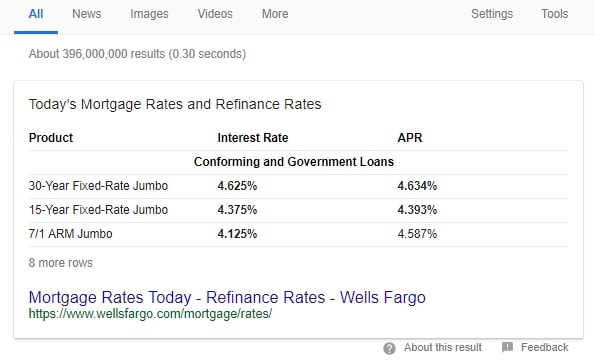Viewport: 595px width, 362px height.
Task: Click the question mark help icon
Action: click(389, 348)
